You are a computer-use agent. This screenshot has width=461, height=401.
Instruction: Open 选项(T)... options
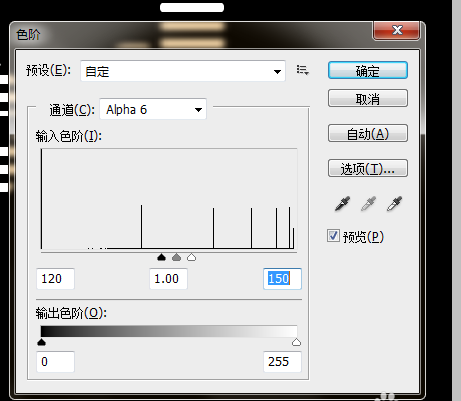[x=368, y=168]
